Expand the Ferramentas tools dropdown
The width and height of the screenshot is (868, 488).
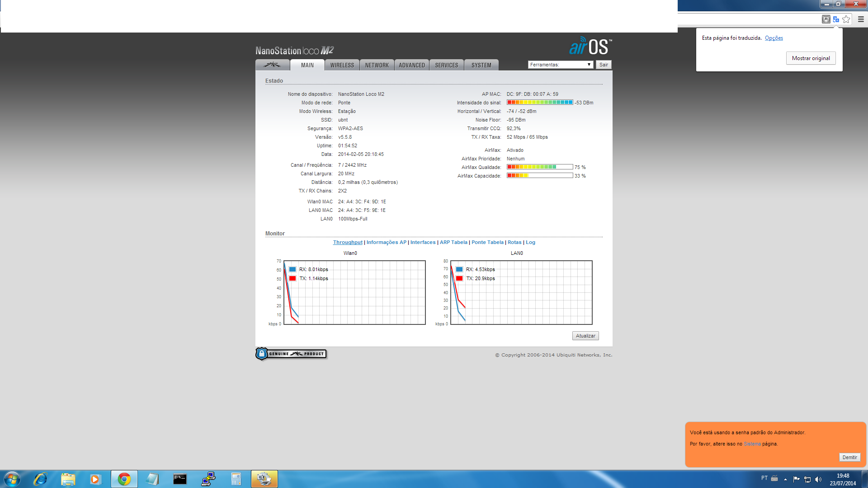click(x=561, y=65)
